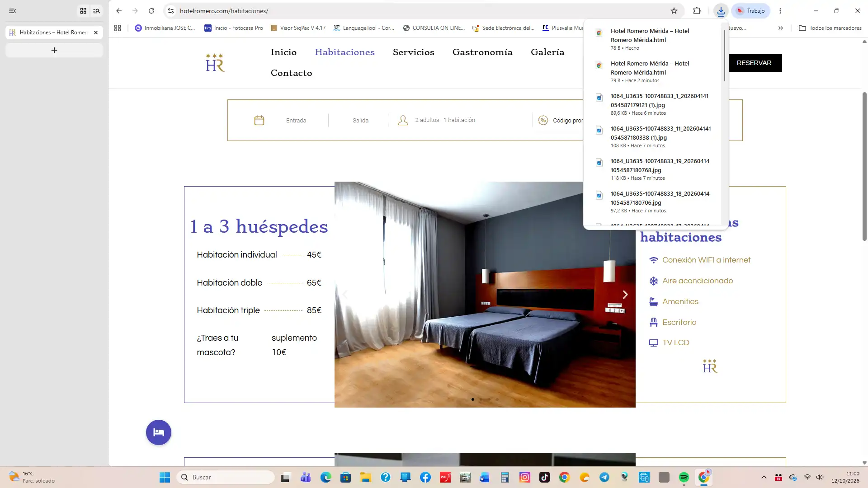Screen dimensions: 868x488
Task: Open the Inicio - Fotocasa Pro bookmark
Action: [x=233, y=28]
